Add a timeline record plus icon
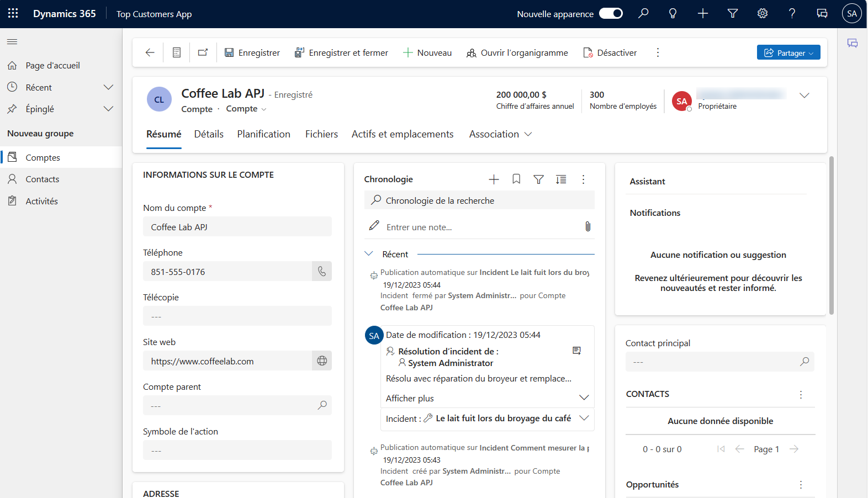 (x=494, y=179)
